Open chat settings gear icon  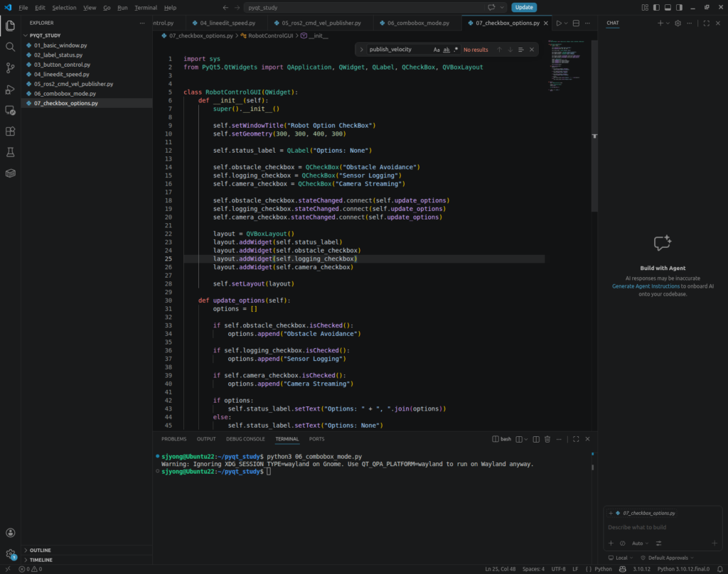coord(678,23)
